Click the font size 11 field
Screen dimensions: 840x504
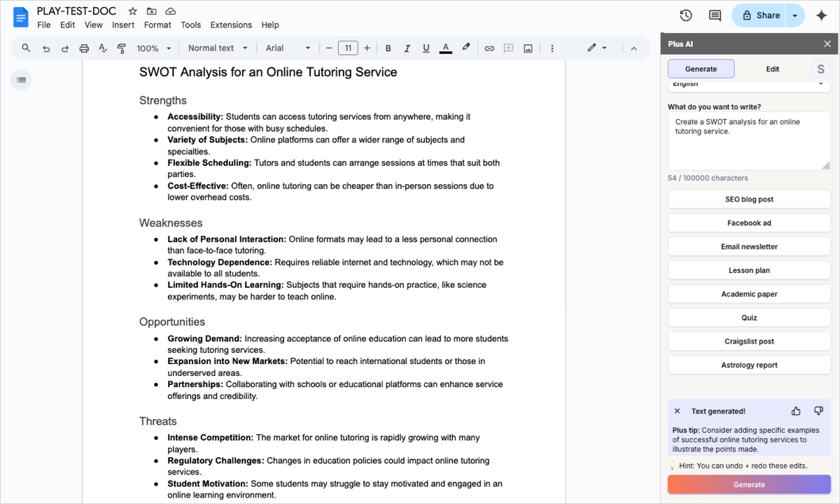pos(348,48)
